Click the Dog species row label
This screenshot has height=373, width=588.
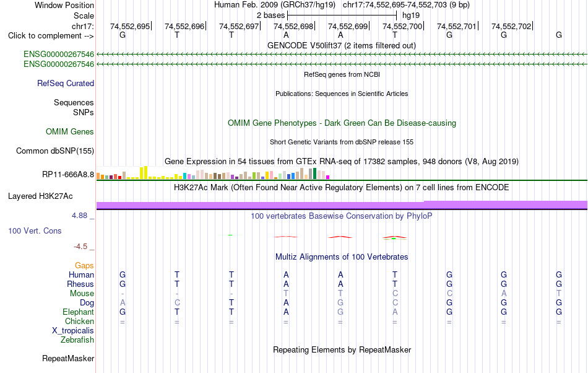click(87, 302)
